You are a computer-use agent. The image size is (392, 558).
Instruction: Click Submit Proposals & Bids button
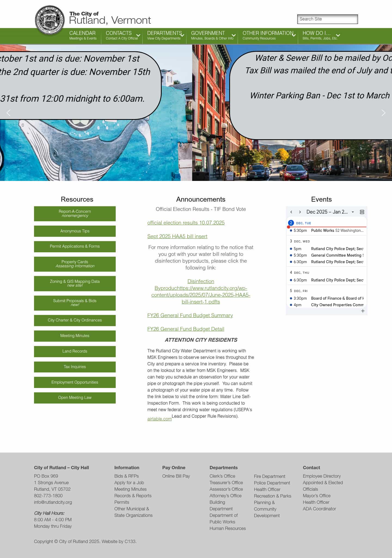click(75, 303)
